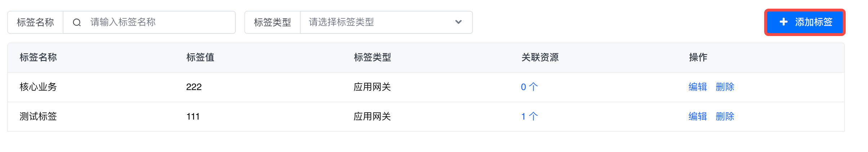Click the 关联资源 column header
The image size is (868, 152).
[540, 57]
